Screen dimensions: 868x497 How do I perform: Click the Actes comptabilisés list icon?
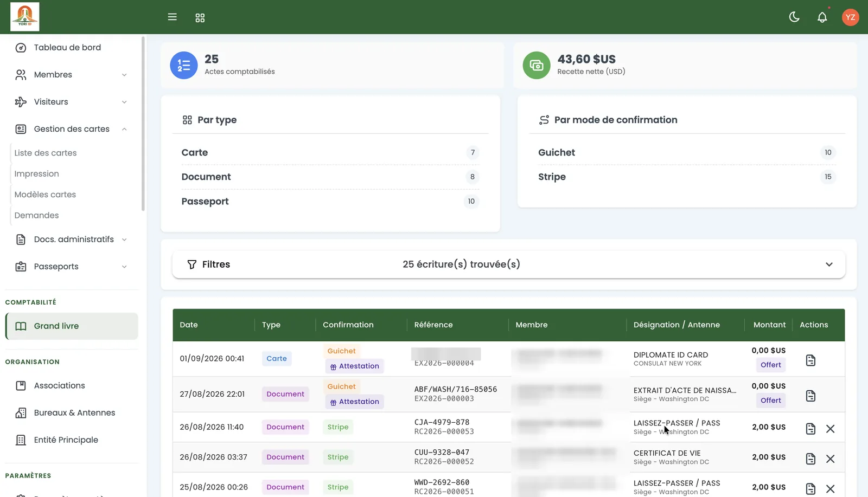click(x=184, y=66)
